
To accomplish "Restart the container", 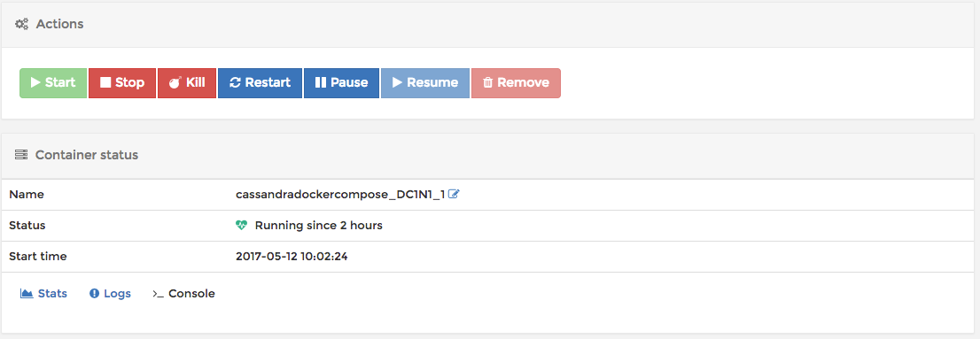I will tap(260, 83).
